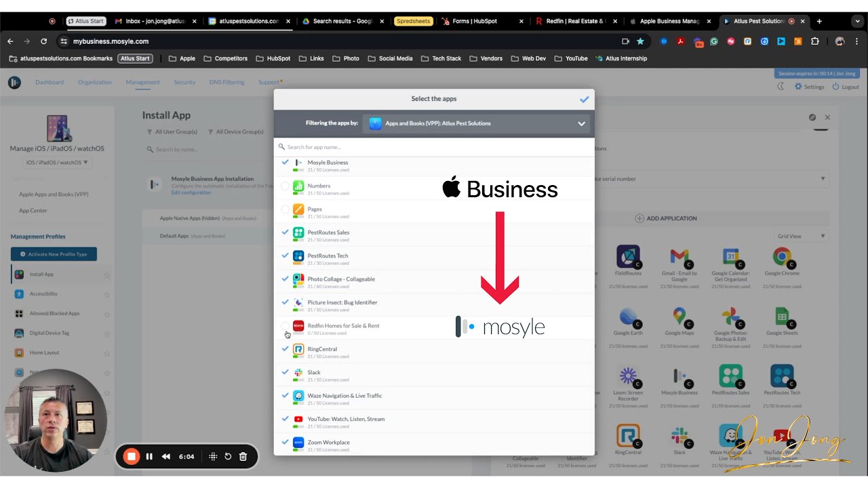Pause the screen recording

point(149,456)
